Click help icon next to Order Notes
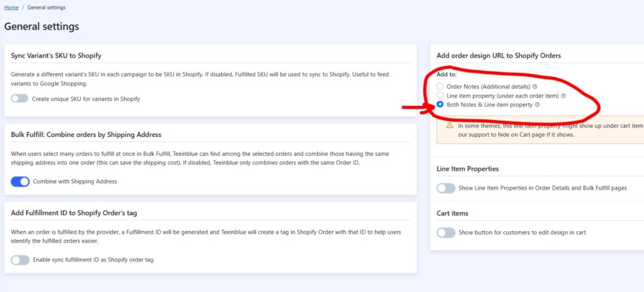This screenshot has height=292, width=644. (x=535, y=86)
